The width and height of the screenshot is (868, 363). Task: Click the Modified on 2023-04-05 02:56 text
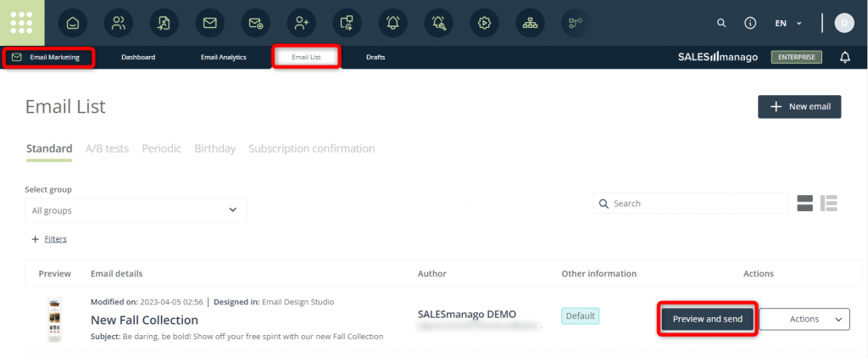point(147,302)
